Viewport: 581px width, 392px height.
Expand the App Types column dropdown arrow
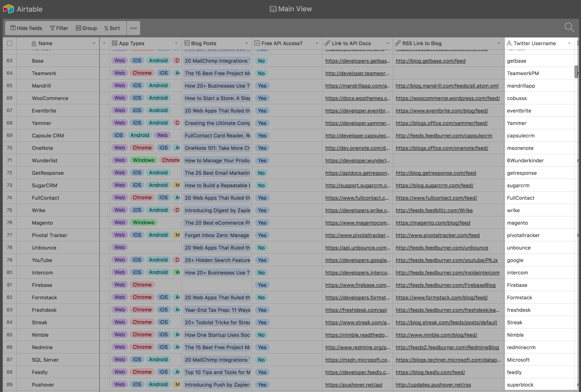point(176,44)
